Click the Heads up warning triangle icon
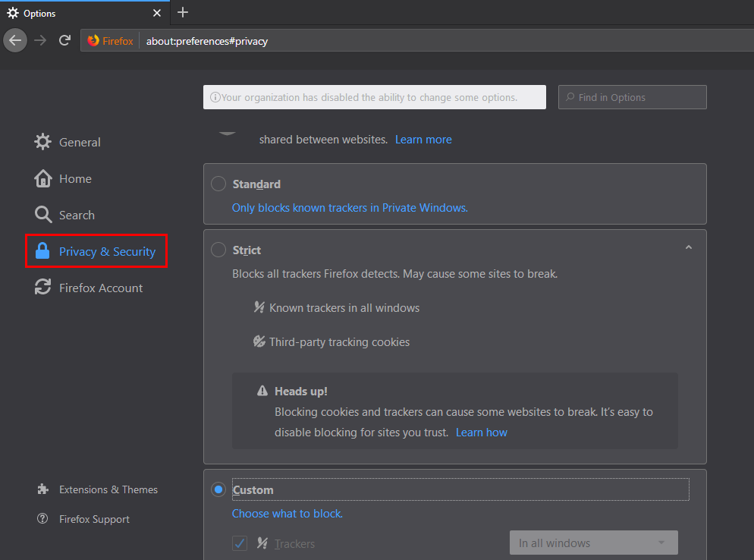This screenshot has width=754, height=560. pyautogui.click(x=262, y=391)
